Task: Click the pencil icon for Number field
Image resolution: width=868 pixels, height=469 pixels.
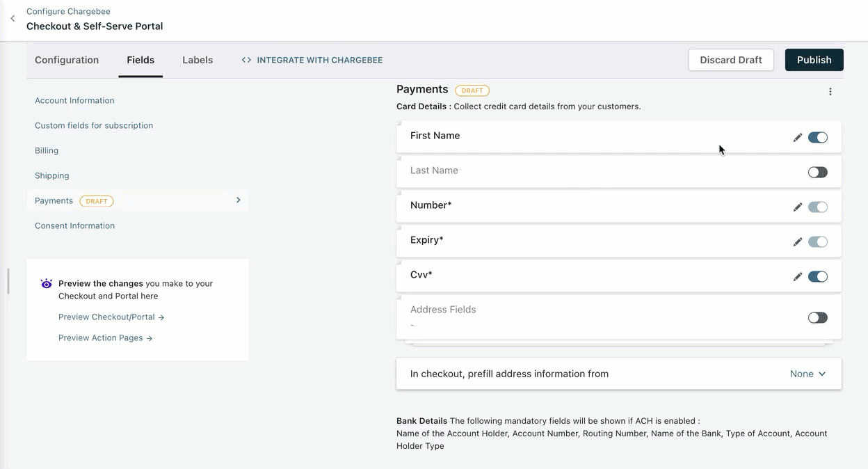Action: [x=797, y=207]
